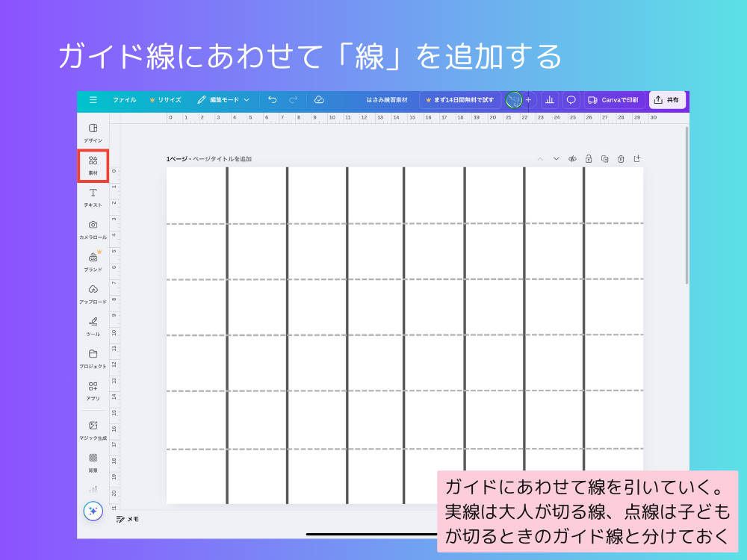Expand the page with the down chevron
747x560 pixels.
coord(557,158)
